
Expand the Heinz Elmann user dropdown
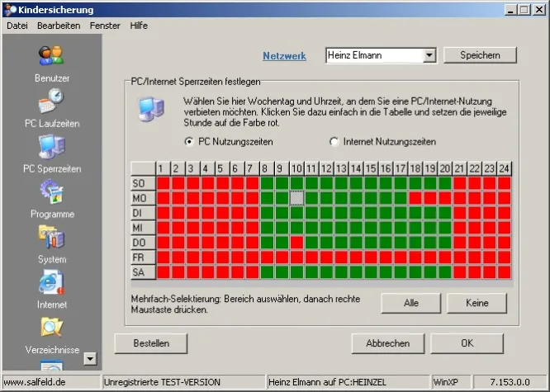coord(429,55)
